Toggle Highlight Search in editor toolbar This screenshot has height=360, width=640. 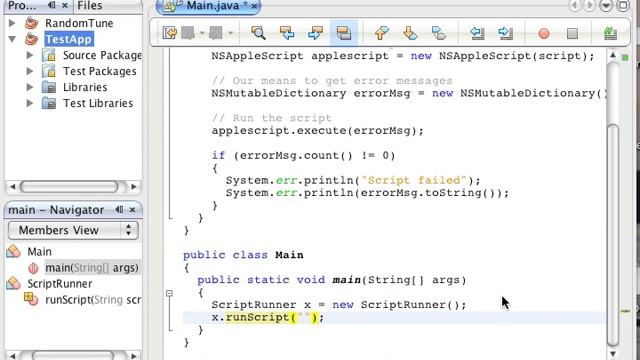click(x=344, y=33)
